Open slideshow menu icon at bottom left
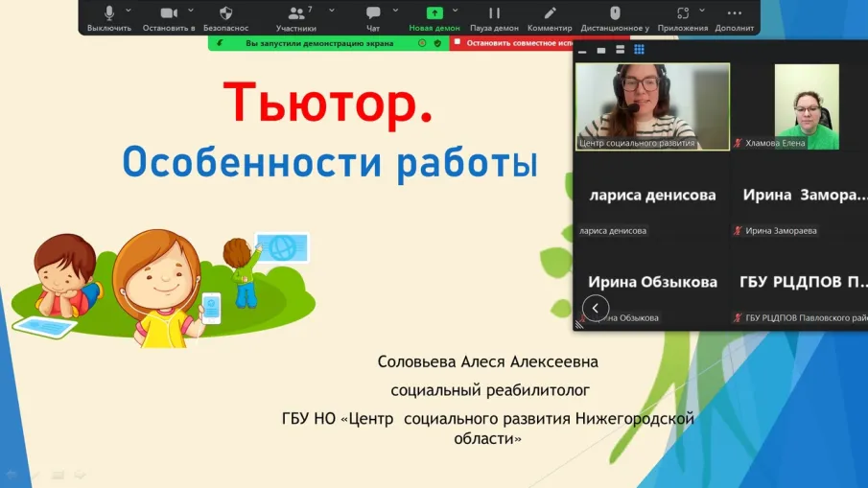Image resolution: width=868 pixels, height=488 pixels. pos(58,475)
